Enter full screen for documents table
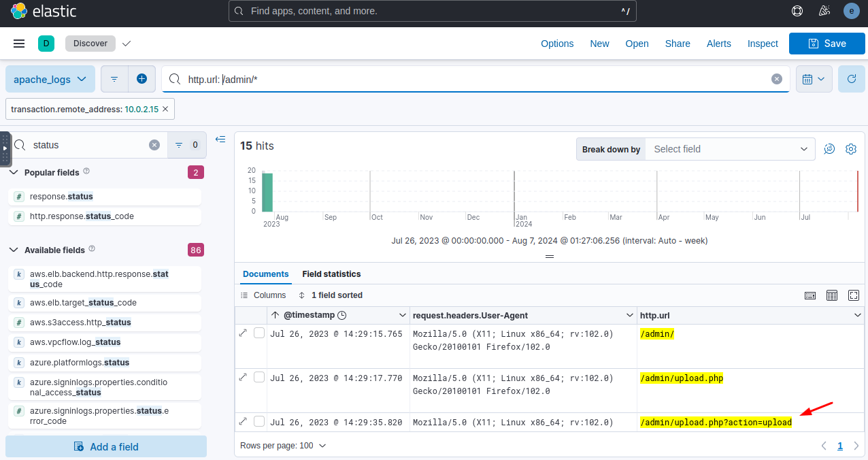The width and height of the screenshot is (868, 460). pos(853,295)
